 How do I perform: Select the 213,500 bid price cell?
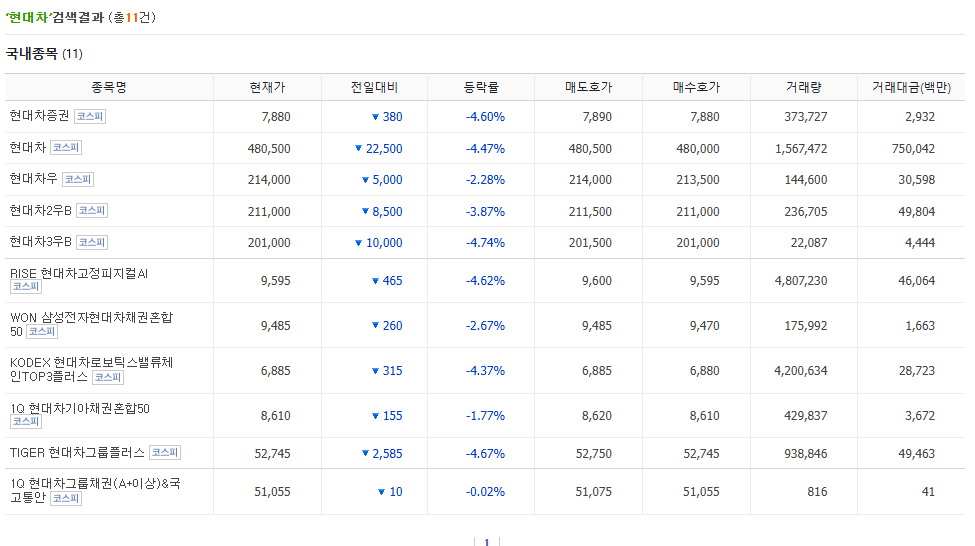click(698, 180)
